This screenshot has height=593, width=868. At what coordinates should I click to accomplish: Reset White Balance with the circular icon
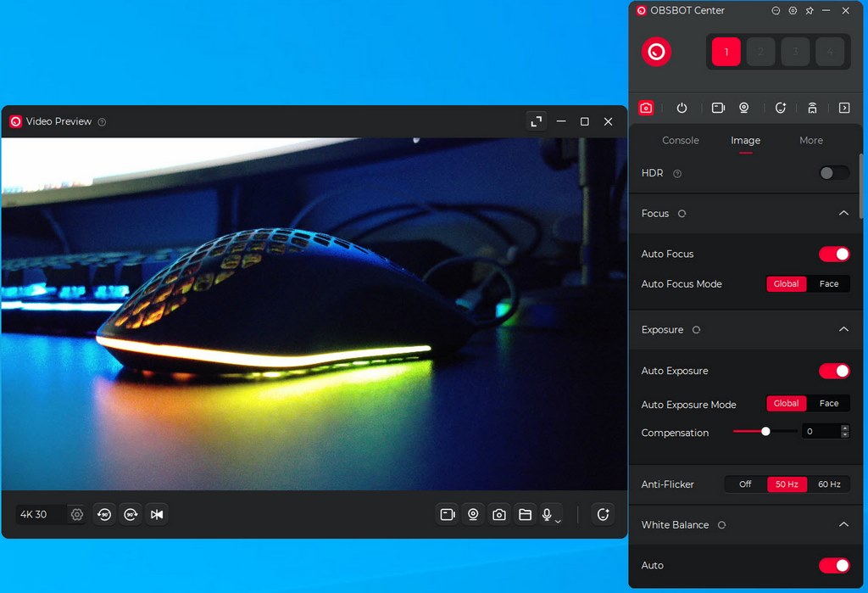[722, 525]
